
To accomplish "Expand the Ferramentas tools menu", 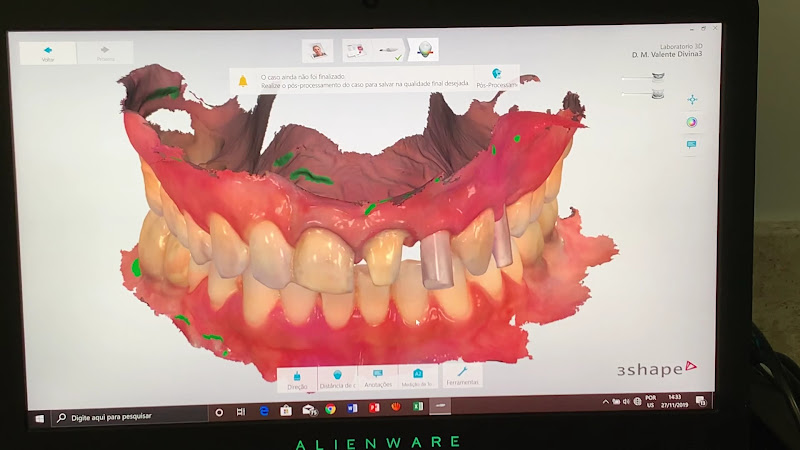I will coord(462,376).
